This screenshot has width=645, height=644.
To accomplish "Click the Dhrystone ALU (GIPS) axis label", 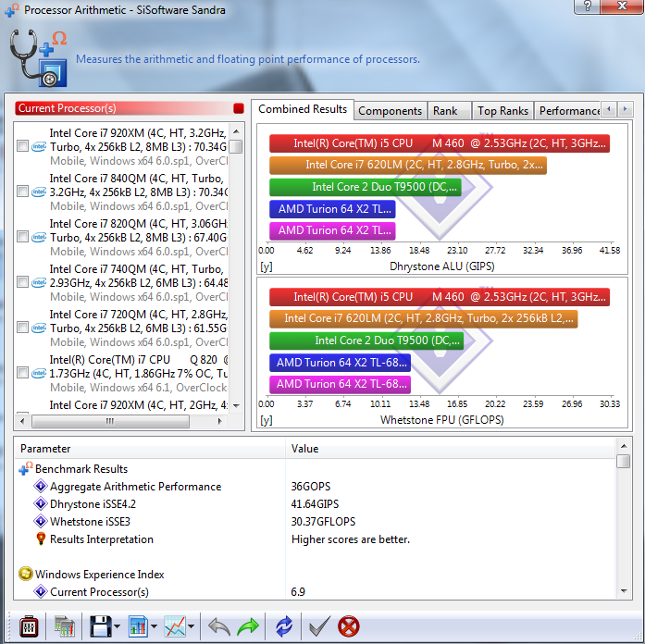I will [x=441, y=266].
